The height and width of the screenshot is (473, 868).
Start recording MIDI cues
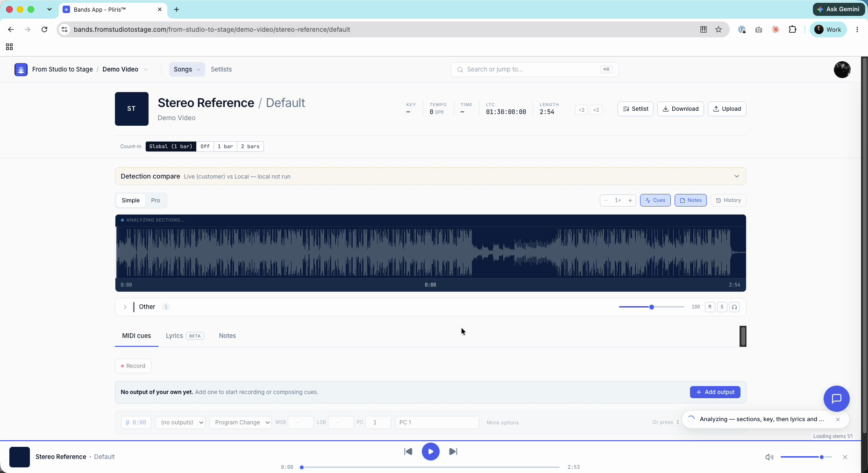(133, 366)
